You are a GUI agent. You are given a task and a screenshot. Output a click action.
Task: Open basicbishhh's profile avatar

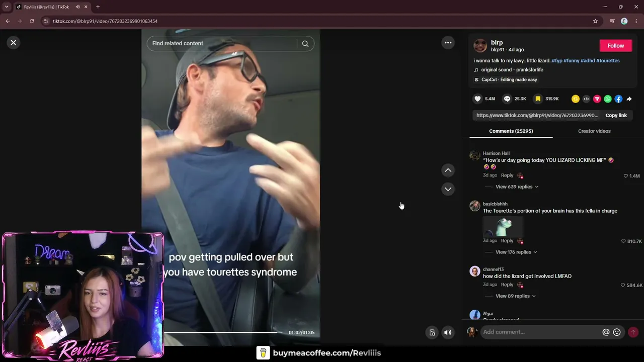point(474,206)
